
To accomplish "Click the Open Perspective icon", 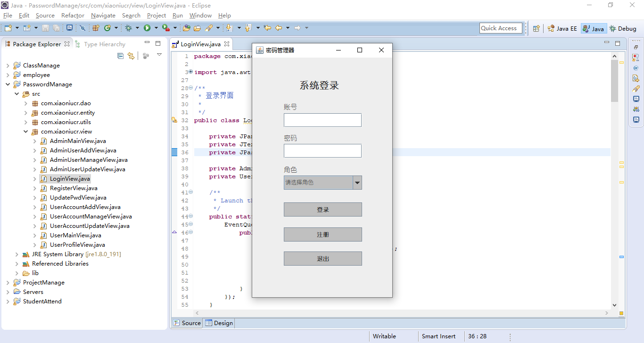I will (536, 28).
